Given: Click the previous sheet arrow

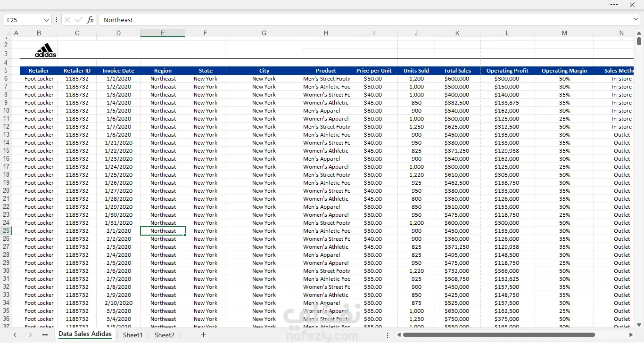Looking at the screenshot, I should click(15, 335).
